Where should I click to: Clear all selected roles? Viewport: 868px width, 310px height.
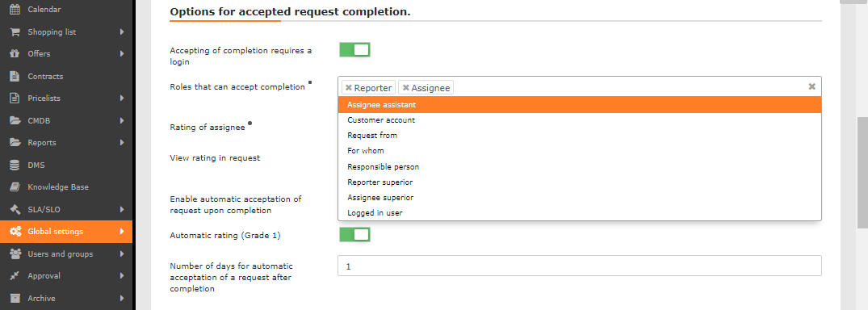pos(812,86)
